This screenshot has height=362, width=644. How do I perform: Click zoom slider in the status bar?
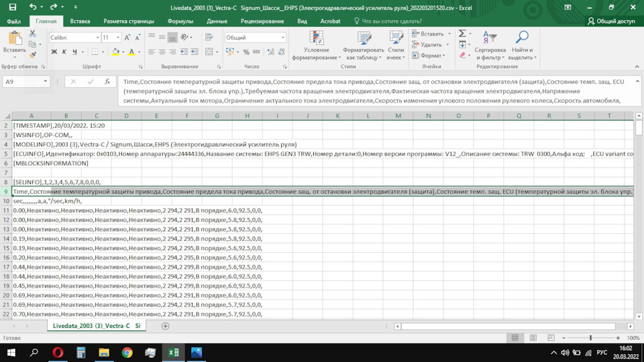coord(590,337)
